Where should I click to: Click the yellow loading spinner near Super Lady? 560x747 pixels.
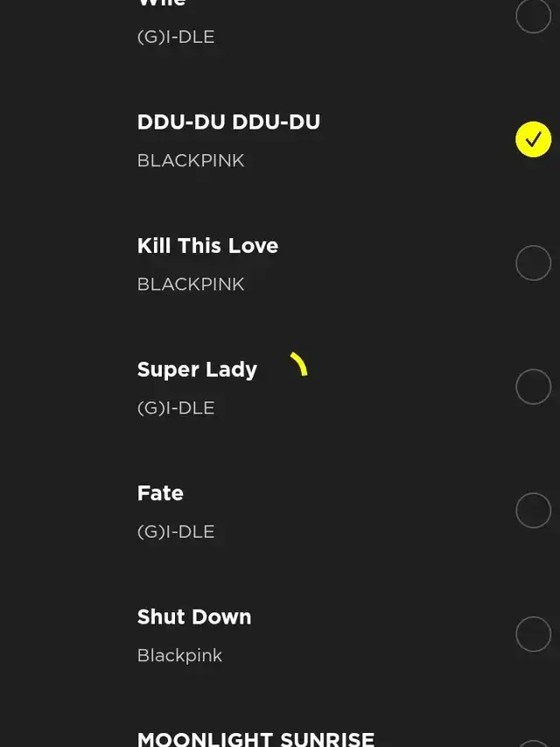tap(299, 364)
